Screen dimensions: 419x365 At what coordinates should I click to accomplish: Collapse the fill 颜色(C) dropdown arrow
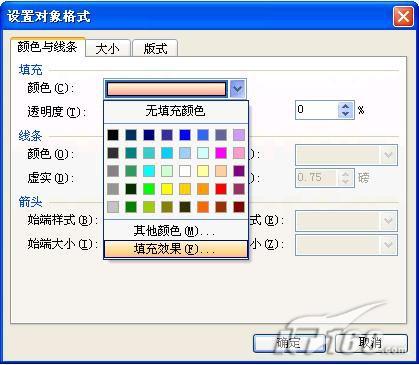(x=237, y=89)
